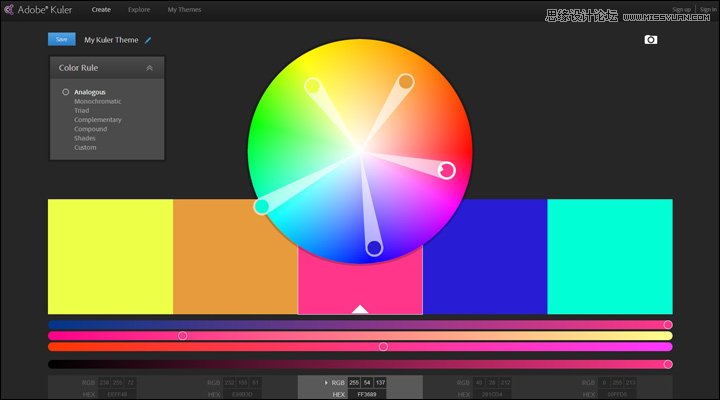
Task: Click the green value field showing 54
Action: pyautogui.click(x=367, y=383)
